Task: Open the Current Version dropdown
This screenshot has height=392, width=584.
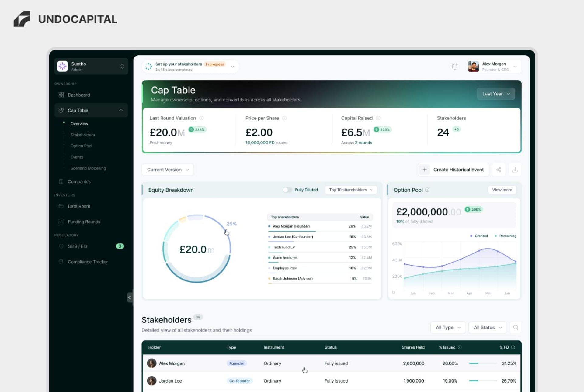Action: click(x=168, y=170)
